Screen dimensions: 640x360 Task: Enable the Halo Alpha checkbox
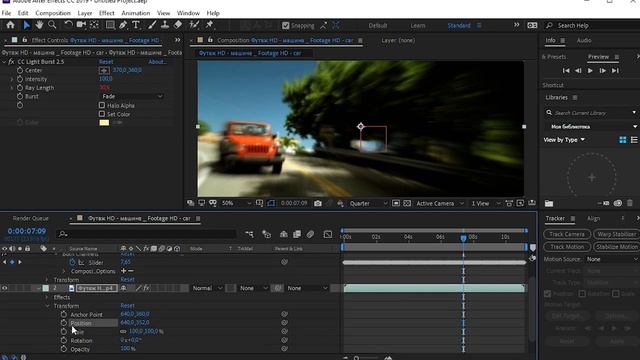[x=102, y=105]
